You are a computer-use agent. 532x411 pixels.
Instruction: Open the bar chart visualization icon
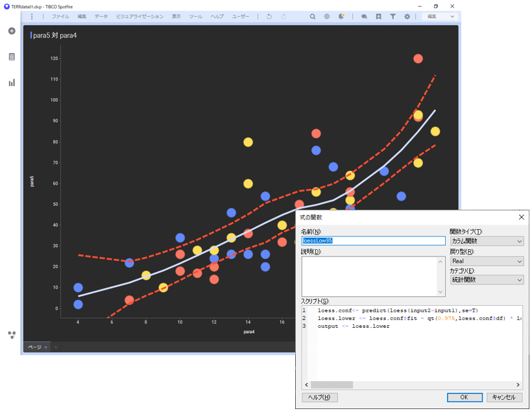click(x=12, y=82)
